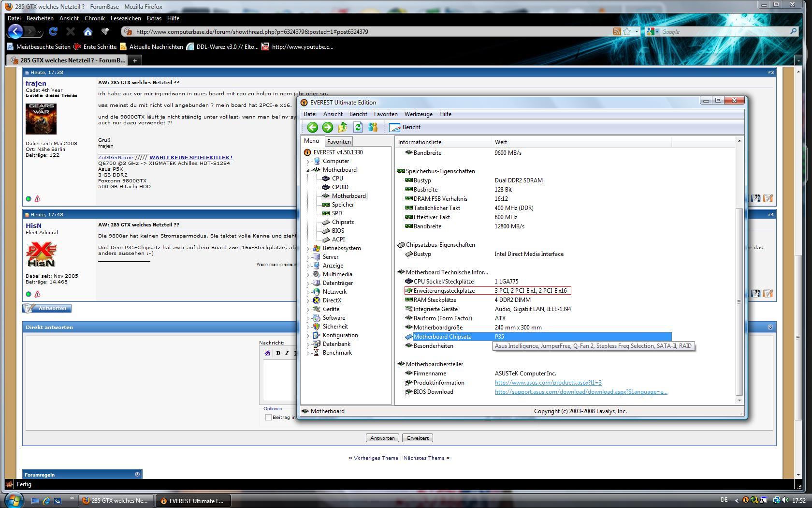
Task: Click Firefox's blue back button
Action: pyautogui.click(x=15, y=31)
